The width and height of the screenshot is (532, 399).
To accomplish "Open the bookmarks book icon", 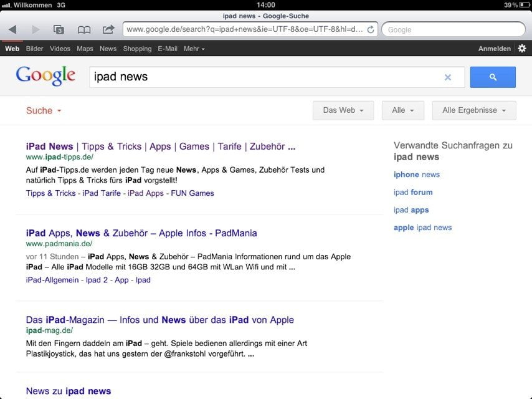I will tap(84, 30).
